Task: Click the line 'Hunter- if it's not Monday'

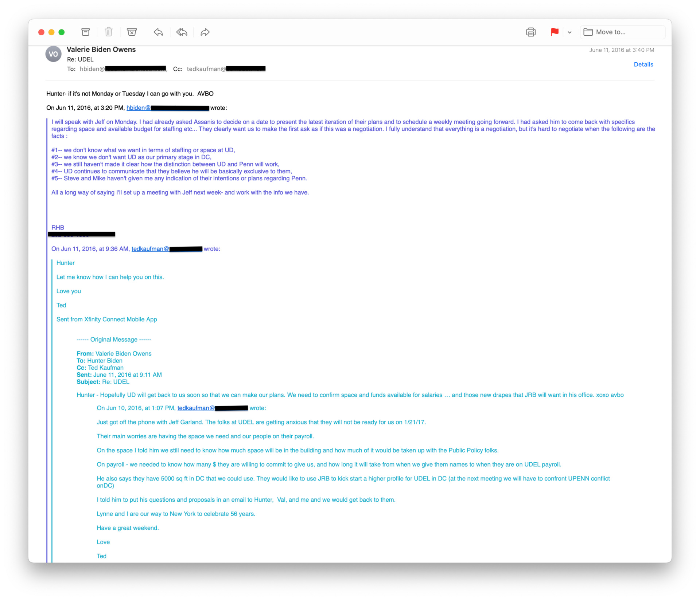Action: (130, 94)
